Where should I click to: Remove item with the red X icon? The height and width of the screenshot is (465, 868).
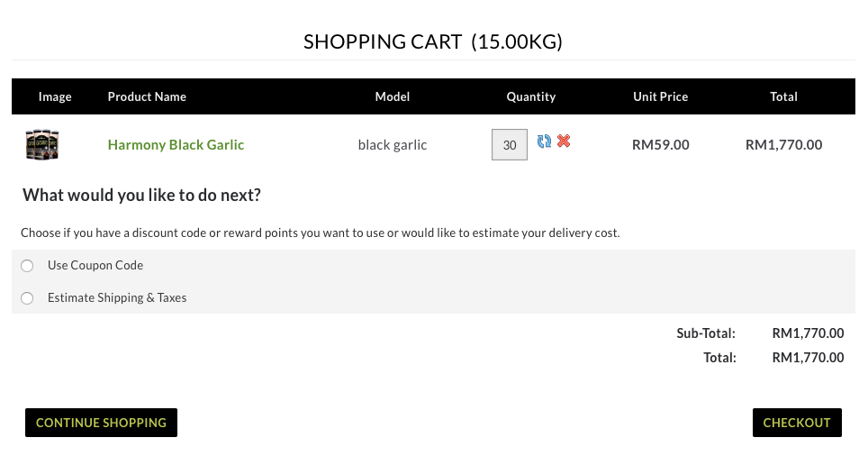564,141
